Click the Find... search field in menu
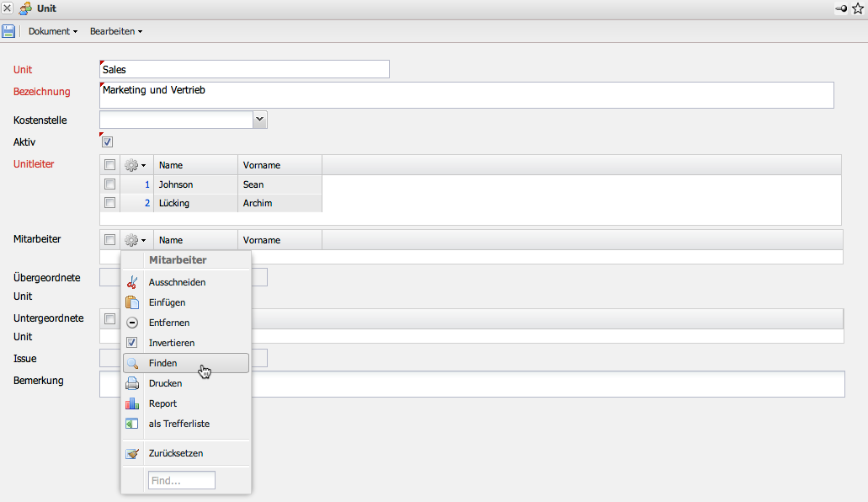This screenshot has width=868, height=502. point(182,480)
